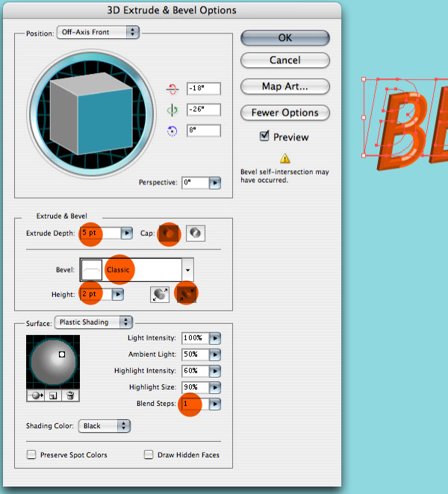
Task: Open the Surface dropdown Plastic Shading
Action: [x=93, y=322]
